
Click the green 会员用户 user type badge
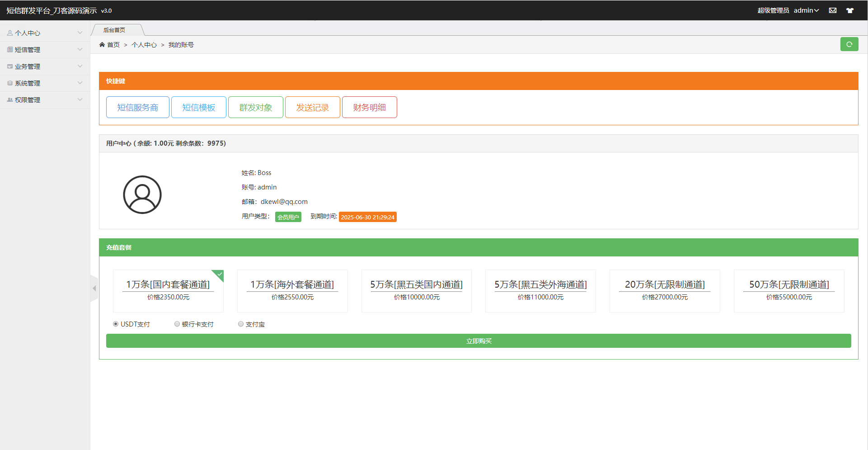pyautogui.click(x=288, y=217)
